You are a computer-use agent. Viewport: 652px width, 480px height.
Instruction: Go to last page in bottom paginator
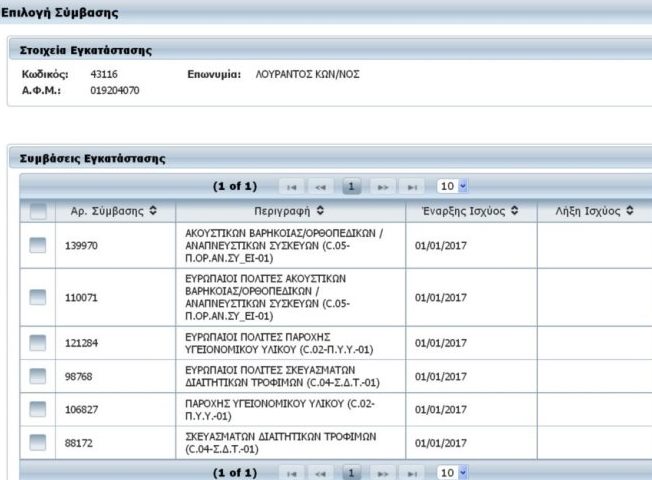pos(412,473)
